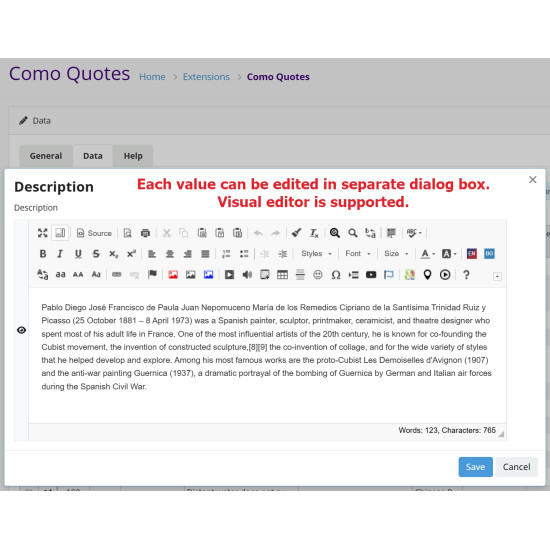Image resolution: width=550 pixels, height=550 pixels.
Task: Copy formatting with the paintbrush icon
Action: tap(296, 233)
